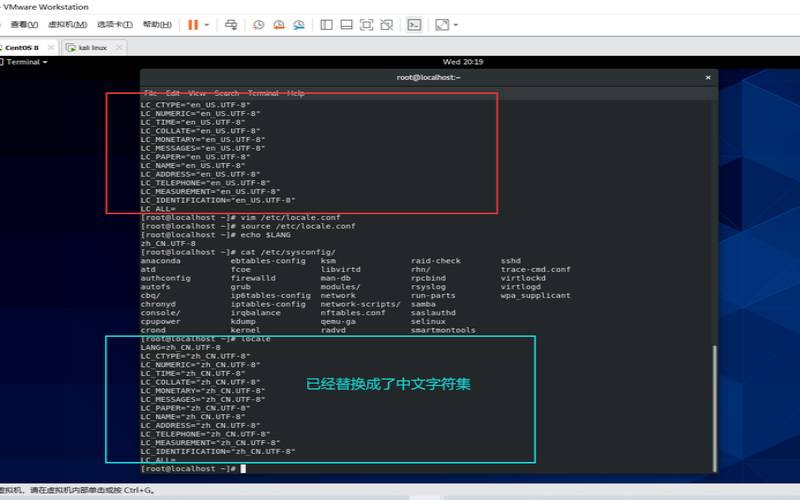Click the LC_TELEPHONE="en_US.UTF-8" line
800x500 pixels.
206,183
